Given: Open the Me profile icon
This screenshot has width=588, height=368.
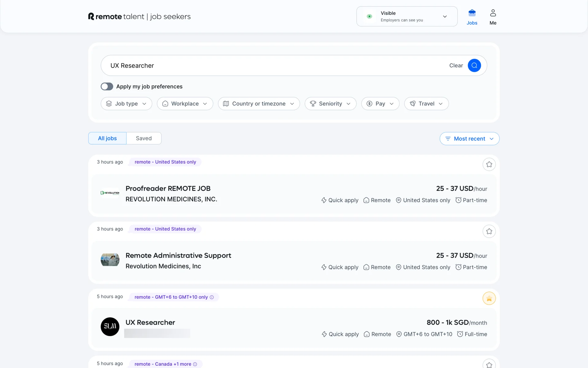Looking at the screenshot, I should click(493, 13).
